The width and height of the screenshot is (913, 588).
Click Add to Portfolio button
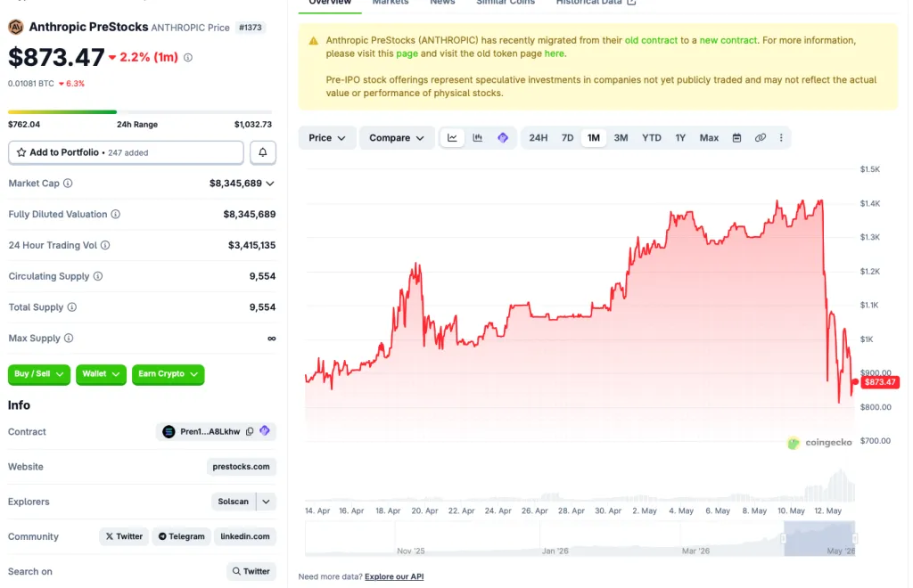[126, 152]
